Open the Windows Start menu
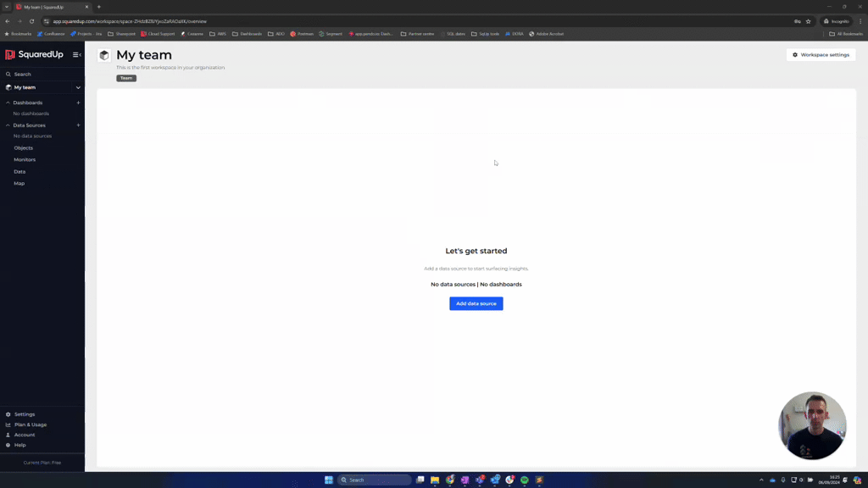The height and width of the screenshot is (488, 868). click(x=329, y=480)
